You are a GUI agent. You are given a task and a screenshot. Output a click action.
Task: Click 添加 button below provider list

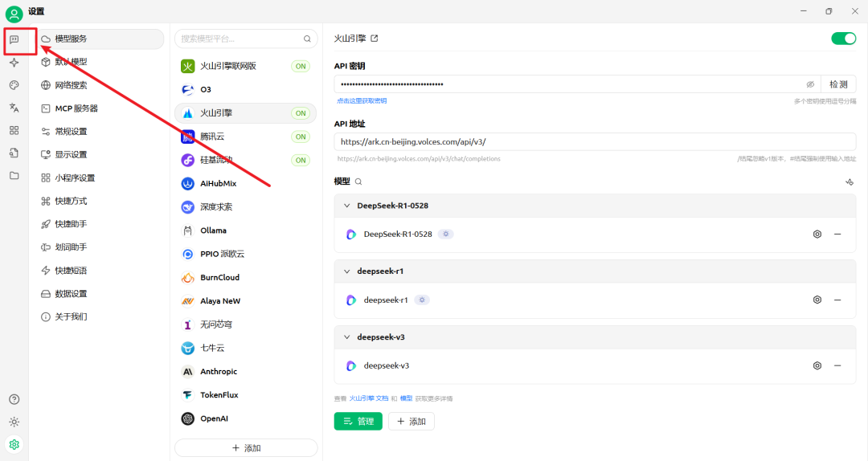pos(246,447)
